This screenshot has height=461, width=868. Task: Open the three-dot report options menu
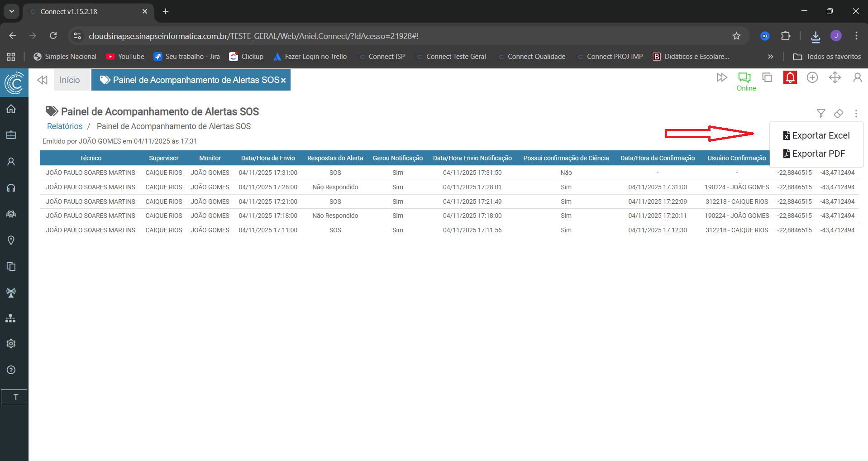tap(856, 113)
